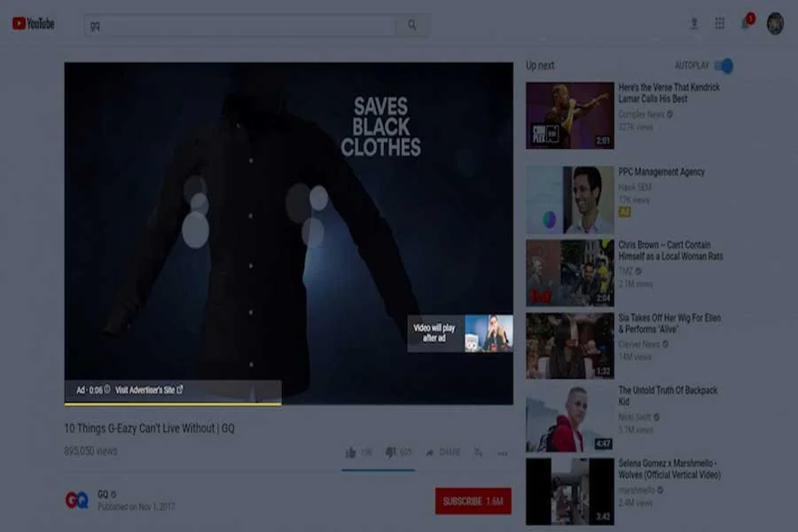
Task: Open the upload video icon
Action: click(694, 24)
